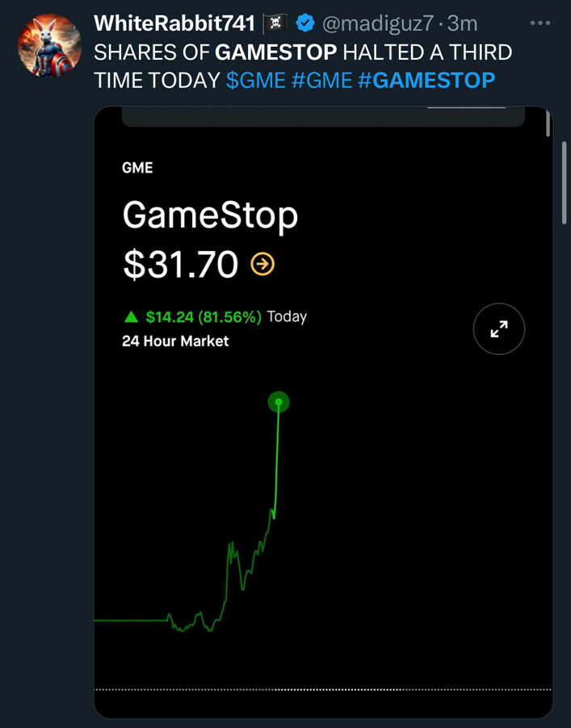Screen dimensions: 571x728
Task: Open the tweet's more options menu
Action: coord(540,23)
